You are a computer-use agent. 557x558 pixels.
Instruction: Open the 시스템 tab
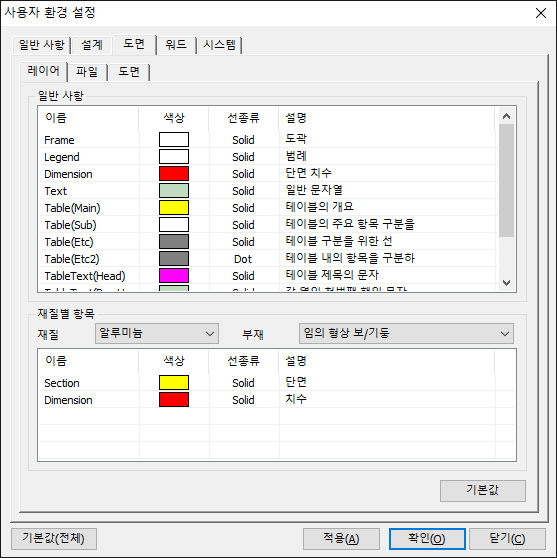pos(219,45)
